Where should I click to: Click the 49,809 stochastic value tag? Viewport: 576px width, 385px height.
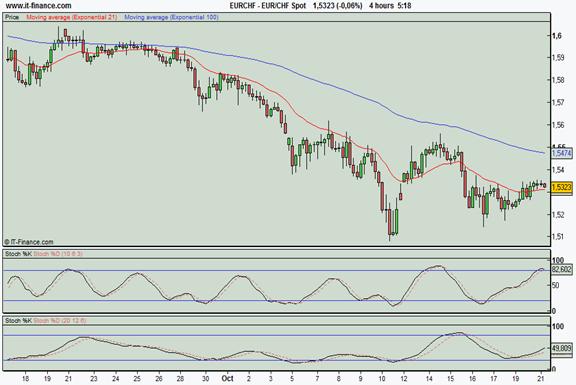(x=562, y=348)
